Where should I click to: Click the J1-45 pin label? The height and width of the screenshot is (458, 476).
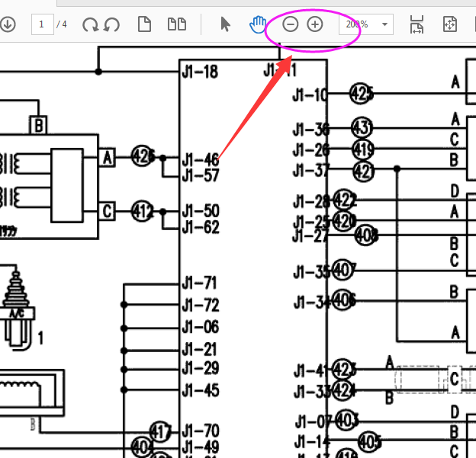201,390
